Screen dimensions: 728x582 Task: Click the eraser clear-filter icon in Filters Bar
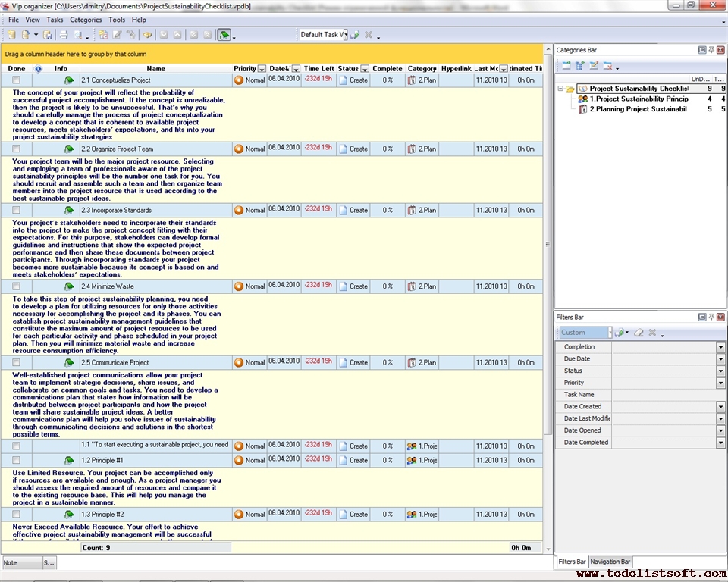[639, 333]
